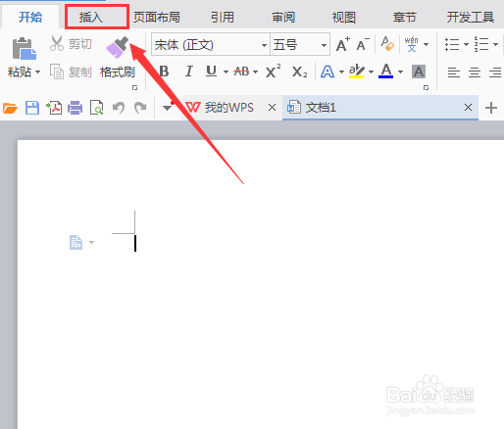Viewport: 504px width, 429px height.
Task: Decrease font size with A- icon
Action: [363, 44]
